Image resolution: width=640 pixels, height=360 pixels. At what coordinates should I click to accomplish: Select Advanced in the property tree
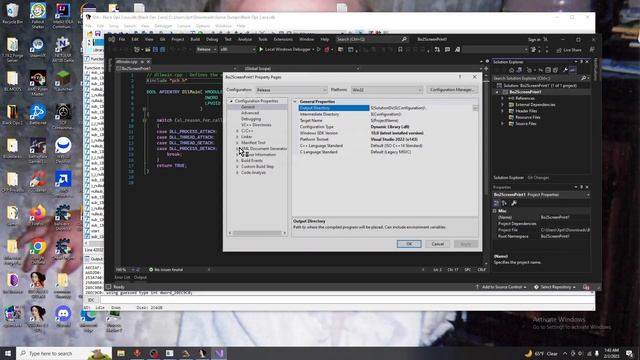250,113
